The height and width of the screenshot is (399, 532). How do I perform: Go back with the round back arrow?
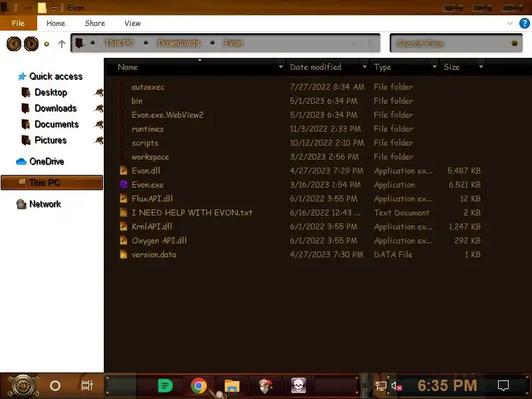14,44
